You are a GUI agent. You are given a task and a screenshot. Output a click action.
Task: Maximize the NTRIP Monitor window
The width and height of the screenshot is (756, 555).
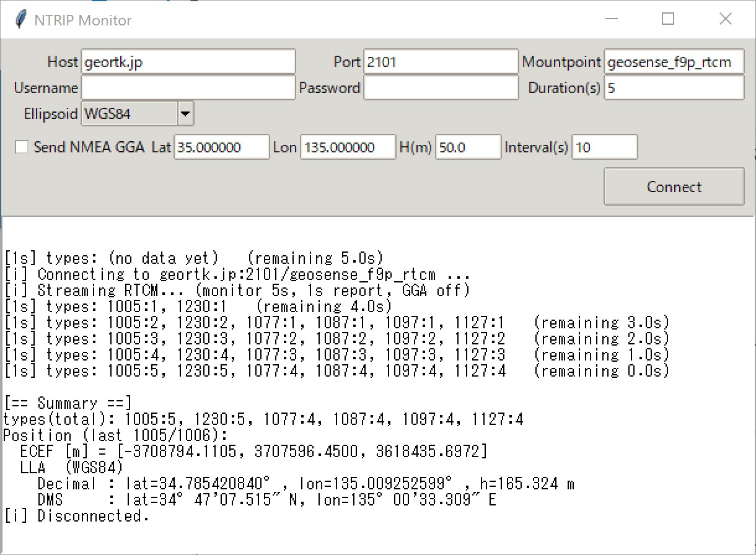(668, 19)
